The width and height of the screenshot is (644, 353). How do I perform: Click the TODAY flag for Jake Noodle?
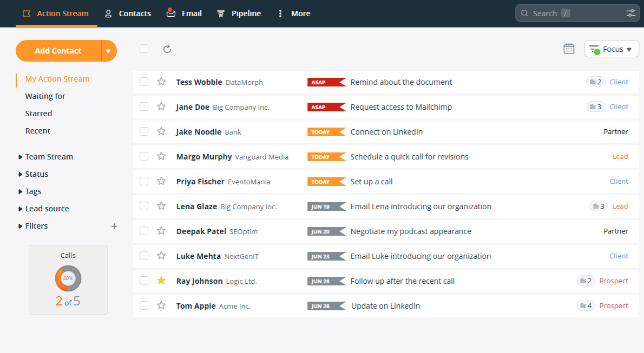[326, 132]
